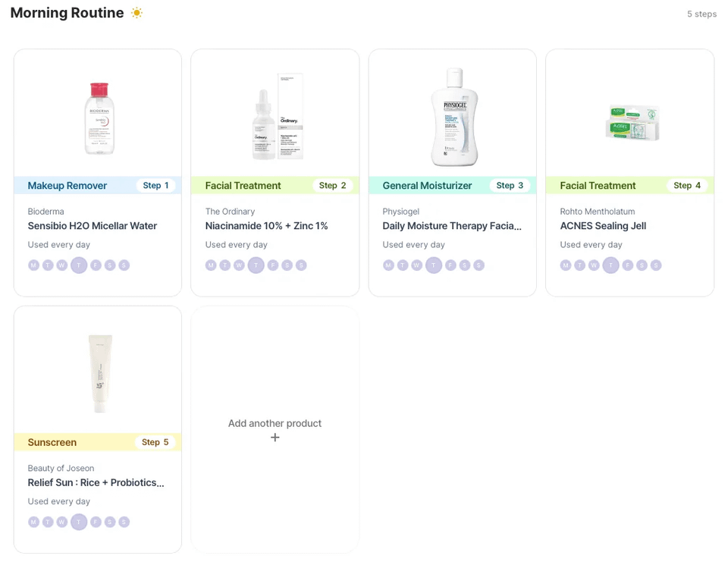
Task: Select the Sunscreen category label
Action: (52, 442)
